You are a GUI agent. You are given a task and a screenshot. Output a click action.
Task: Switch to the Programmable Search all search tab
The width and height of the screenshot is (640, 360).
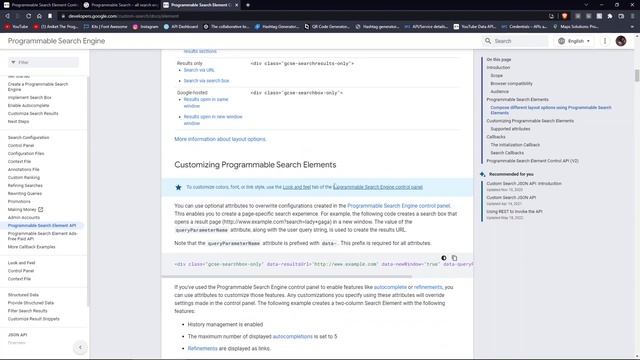pyautogui.click(x=121, y=5)
